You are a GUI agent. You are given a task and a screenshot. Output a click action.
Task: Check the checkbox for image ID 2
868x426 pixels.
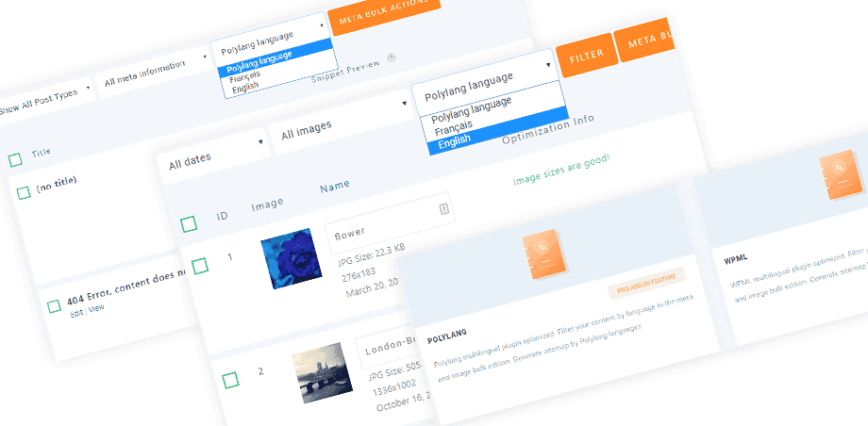(230, 380)
